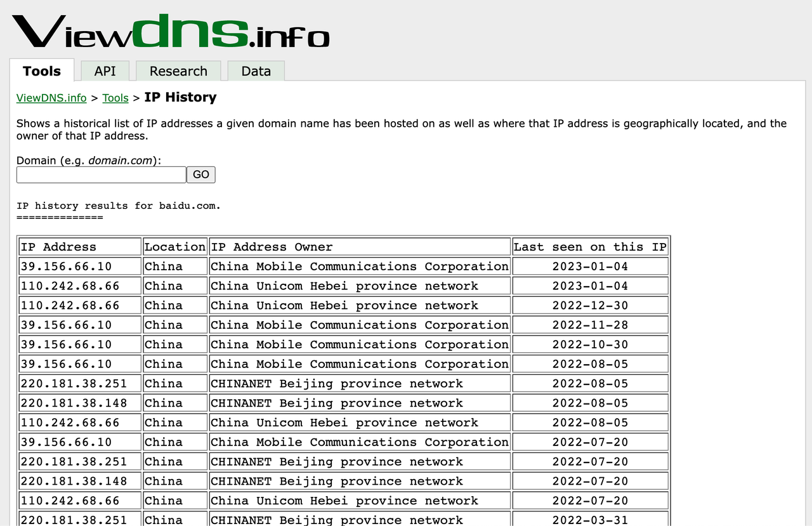812x526 pixels.
Task: Select IP 220.181.38.251 in the 2022-07-20 row
Action: click(80, 461)
